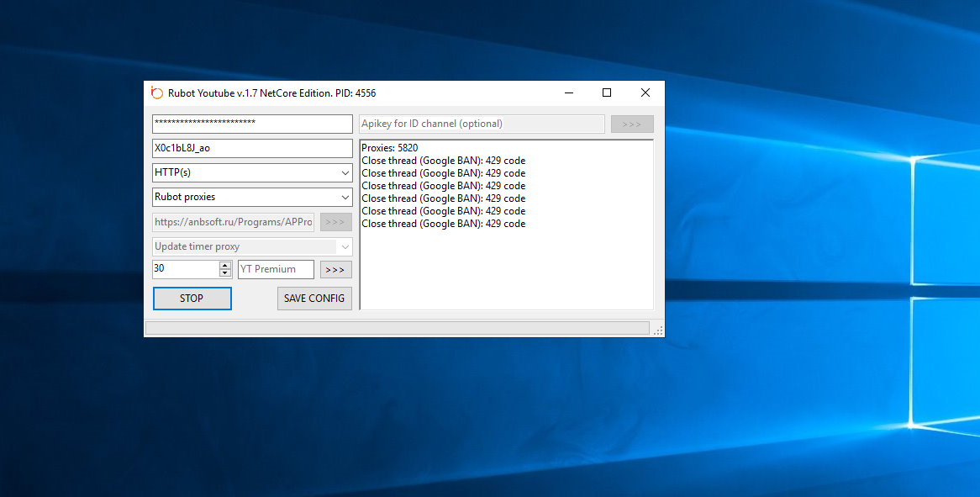980x497 pixels.
Task: Click the progress bar at window bottom
Action: coord(397,328)
